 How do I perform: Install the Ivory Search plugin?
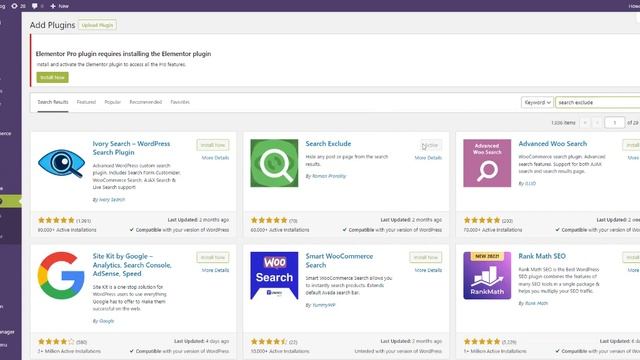point(213,145)
